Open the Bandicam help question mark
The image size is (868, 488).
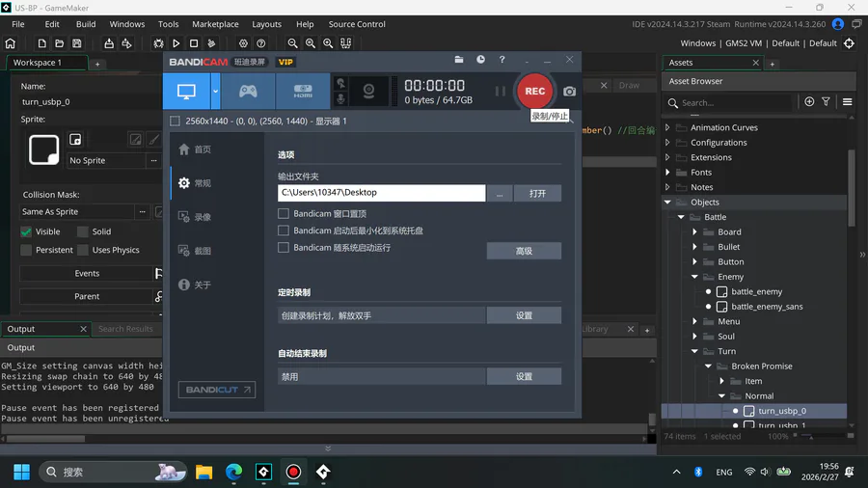502,59
